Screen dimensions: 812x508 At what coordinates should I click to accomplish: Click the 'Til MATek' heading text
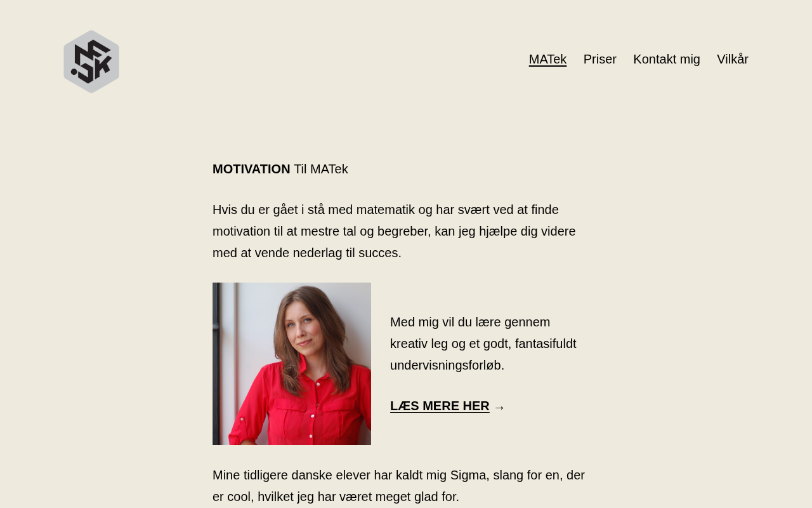(321, 169)
